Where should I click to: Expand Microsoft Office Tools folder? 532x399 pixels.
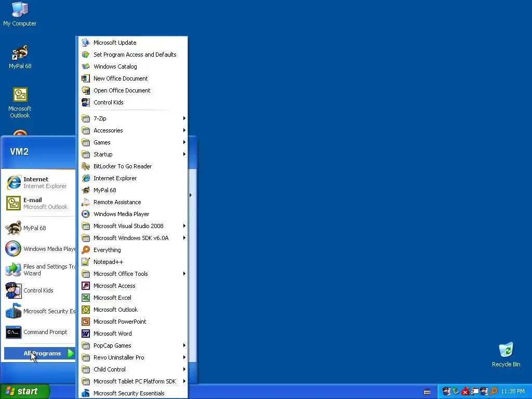132,274
